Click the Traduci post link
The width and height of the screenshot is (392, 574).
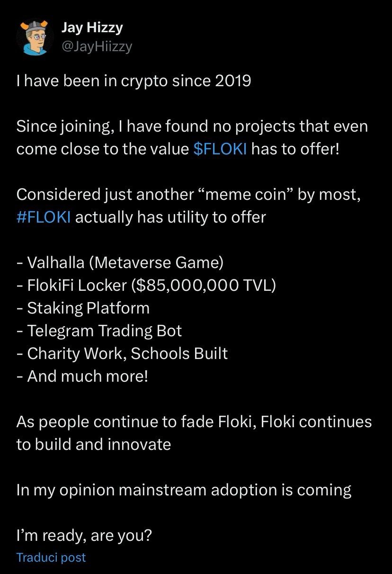click(51, 557)
